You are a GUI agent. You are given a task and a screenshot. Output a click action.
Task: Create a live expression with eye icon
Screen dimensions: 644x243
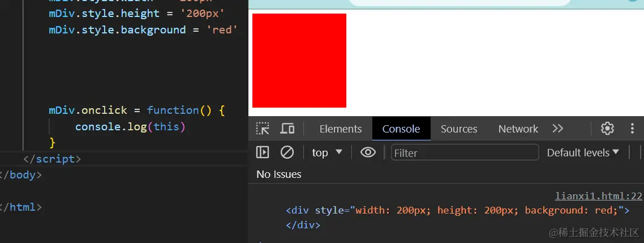(368, 152)
